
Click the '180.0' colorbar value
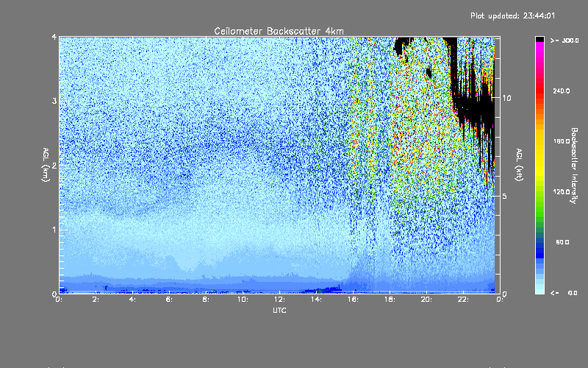(562, 141)
